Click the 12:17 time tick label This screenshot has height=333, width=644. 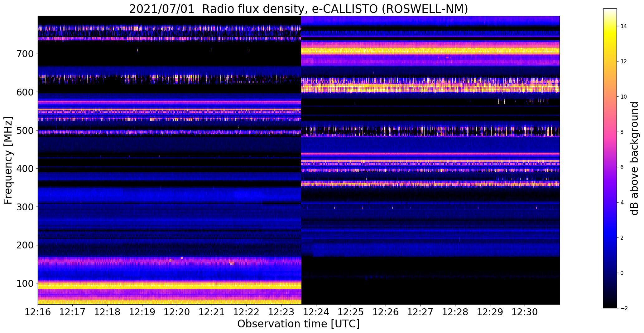(x=72, y=312)
